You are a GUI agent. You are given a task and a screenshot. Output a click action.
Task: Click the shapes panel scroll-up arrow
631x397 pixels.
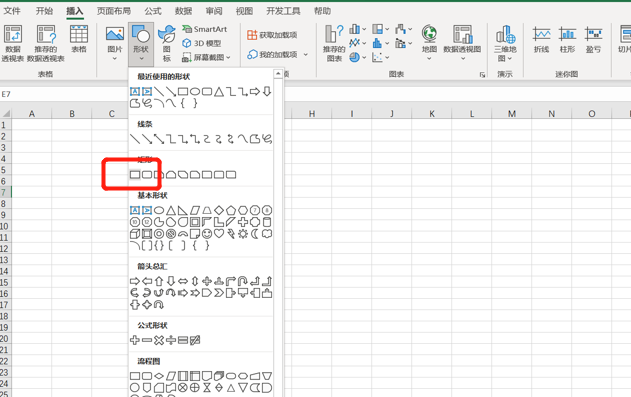(x=278, y=74)
